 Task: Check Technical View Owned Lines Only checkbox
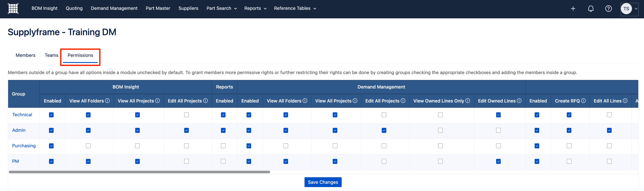coord(441,115)
